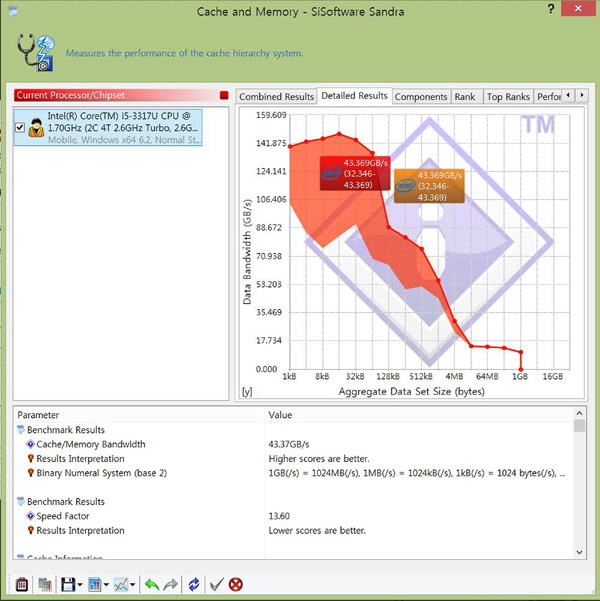Screen dimensions: 600x601
Task: Click the dark red options icon in bottom toolbar
Action: point(21,585)
